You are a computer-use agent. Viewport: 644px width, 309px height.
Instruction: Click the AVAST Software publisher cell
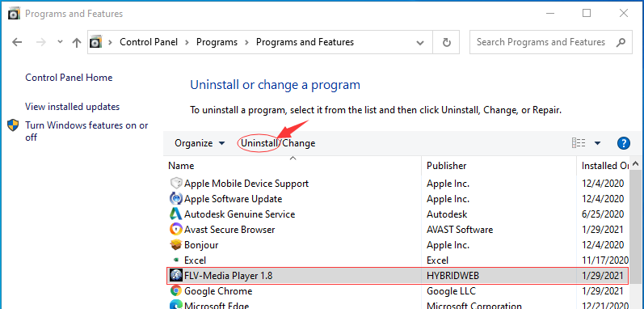tap(460, 229)
